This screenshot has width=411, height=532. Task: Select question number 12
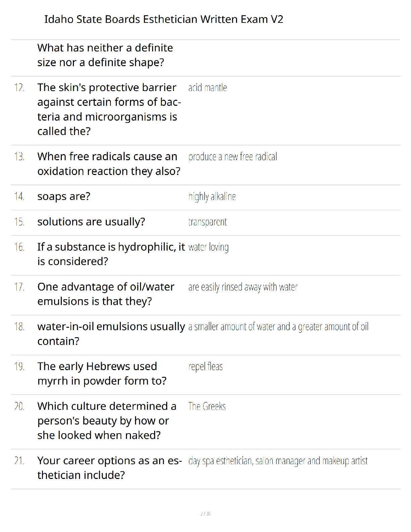pos(19,88)
